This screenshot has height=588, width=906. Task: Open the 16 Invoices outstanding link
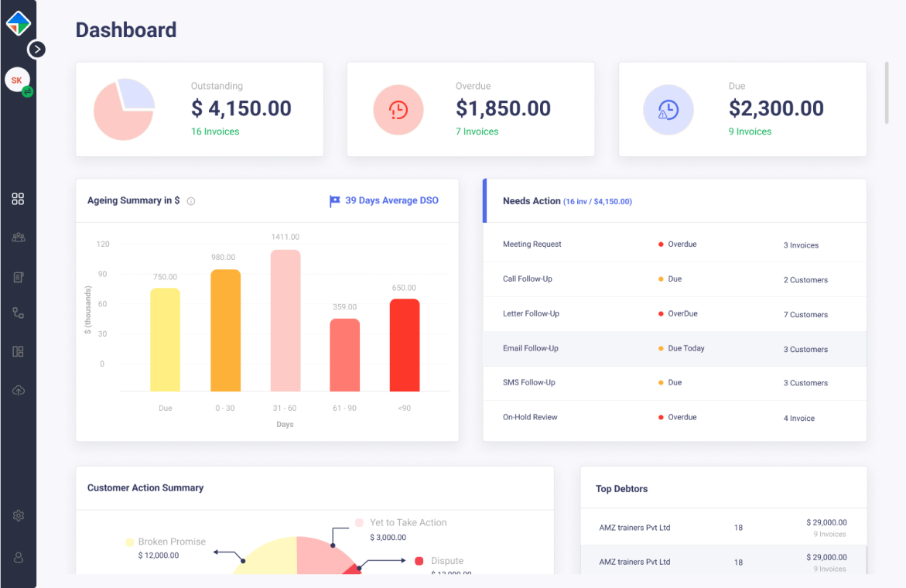click(215, 132)
